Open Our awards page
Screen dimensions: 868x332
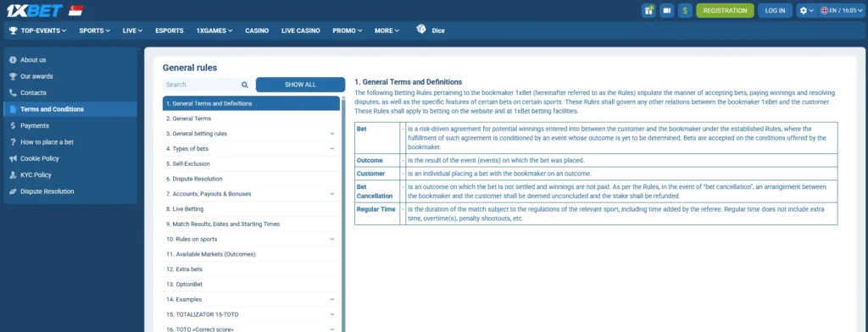[x=36, y=76]
